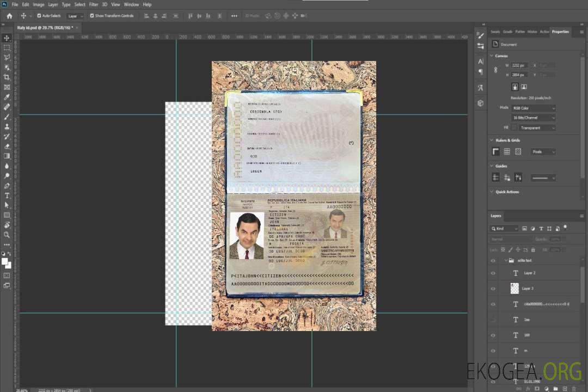Screen dimensions: 588x392
Task: Open the layer filter Kind dropdown
Action: (504, 229)
